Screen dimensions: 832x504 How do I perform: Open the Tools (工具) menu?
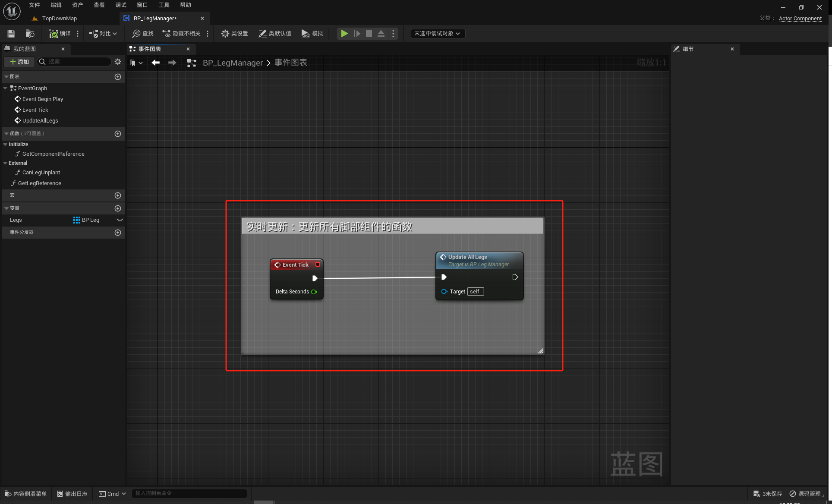click(164, 5)
